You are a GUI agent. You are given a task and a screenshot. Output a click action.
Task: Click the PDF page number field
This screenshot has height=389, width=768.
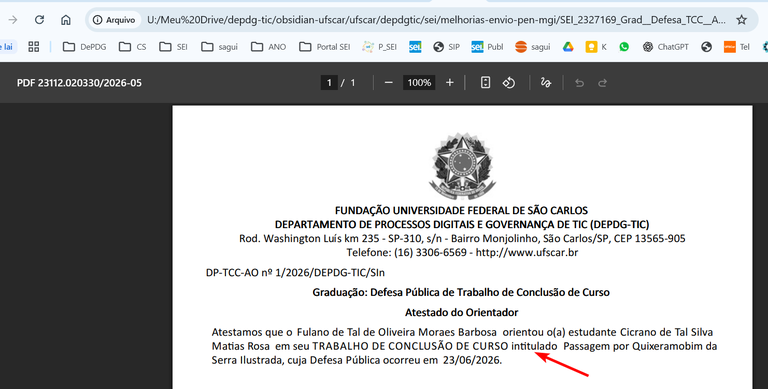click(x=329, y=83)
